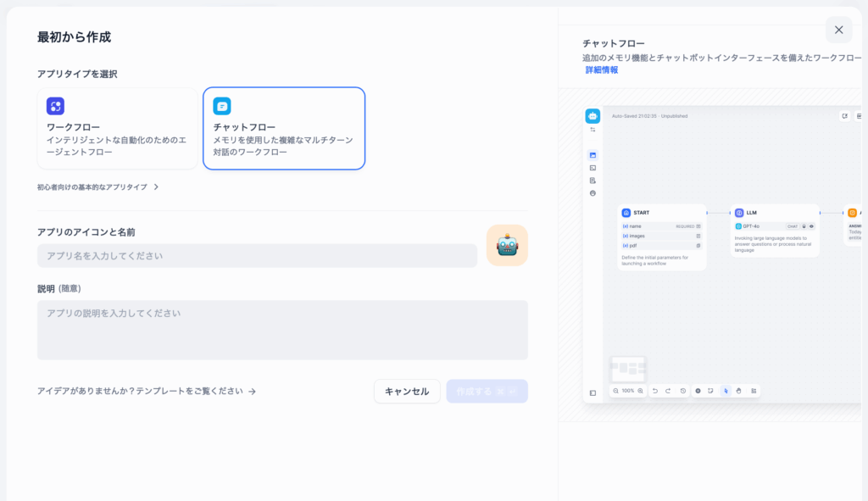The width and height of the screenshot is (868, 501).
Task: Select the チャットフロー app type card
Action: point(283,129)
